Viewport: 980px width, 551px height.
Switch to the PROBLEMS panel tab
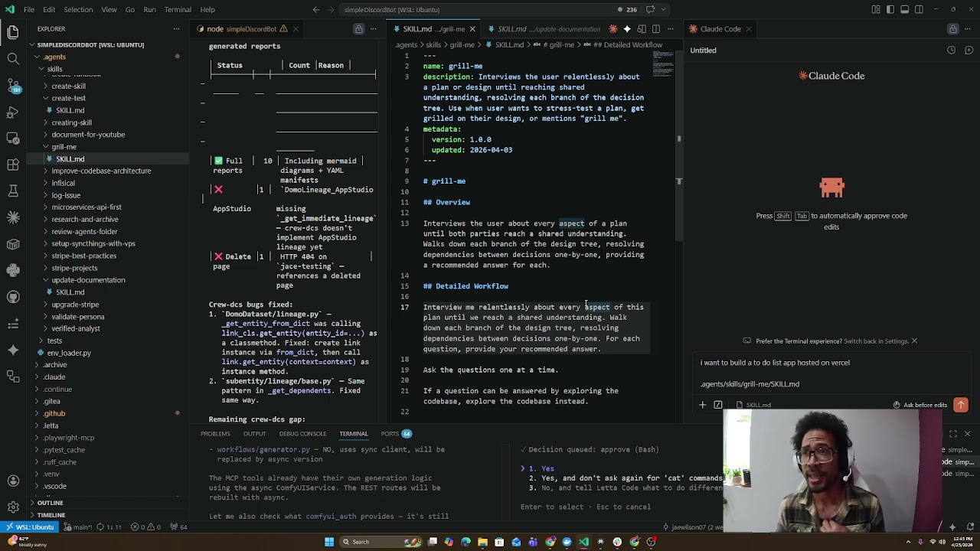(x=215, y=434)
